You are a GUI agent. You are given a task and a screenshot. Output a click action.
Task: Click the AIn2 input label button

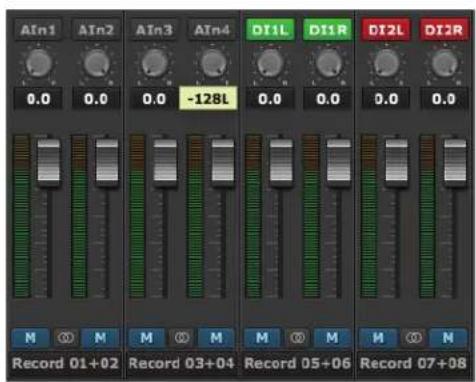pyautogui.click(x=96, y=30)
